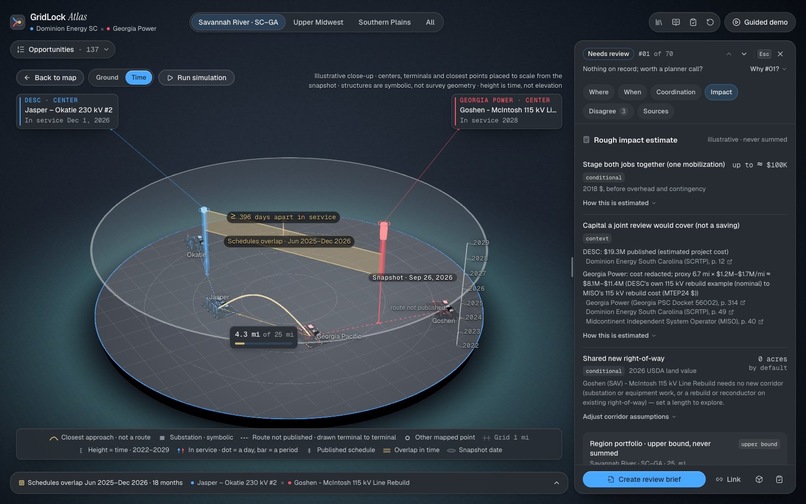This screenshot has height=504, width=806.
Task: Click the Esc key badge in panel header
Action: [x=764, y=54]
